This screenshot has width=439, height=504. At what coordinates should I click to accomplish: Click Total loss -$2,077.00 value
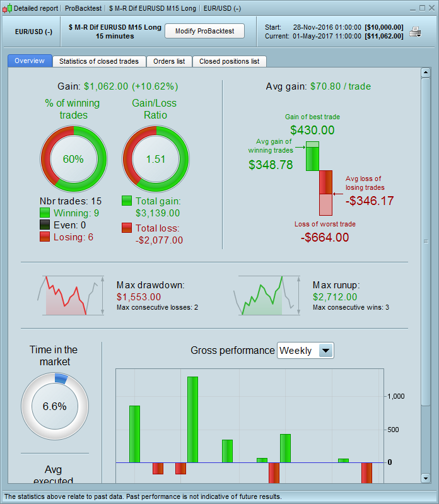click(x=159, y=240)
